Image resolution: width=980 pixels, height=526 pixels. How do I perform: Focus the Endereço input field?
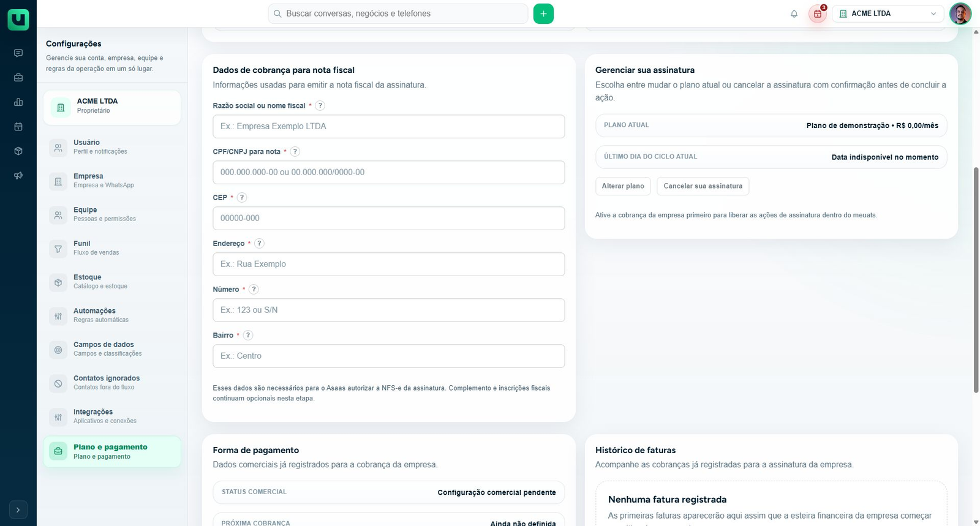(x=389, y=264)
